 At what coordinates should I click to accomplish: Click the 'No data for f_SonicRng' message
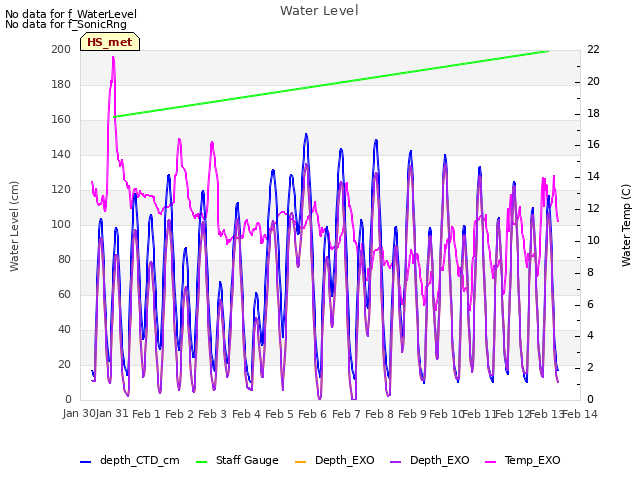tap(66, 24)
